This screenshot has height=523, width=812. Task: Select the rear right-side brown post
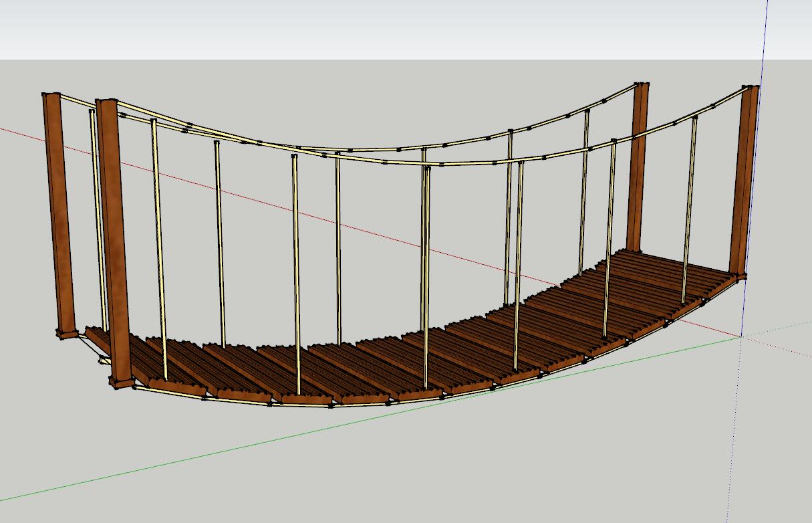pos(638,167)
